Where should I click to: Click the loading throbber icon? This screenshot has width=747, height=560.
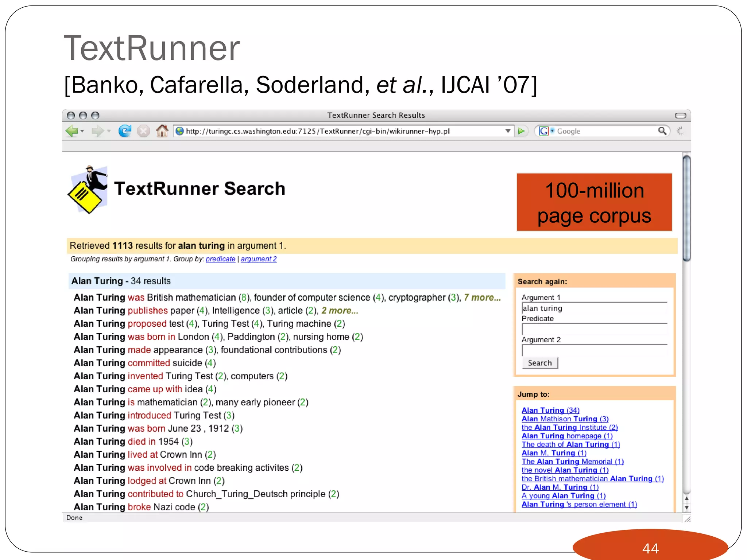tap(680, 131)
